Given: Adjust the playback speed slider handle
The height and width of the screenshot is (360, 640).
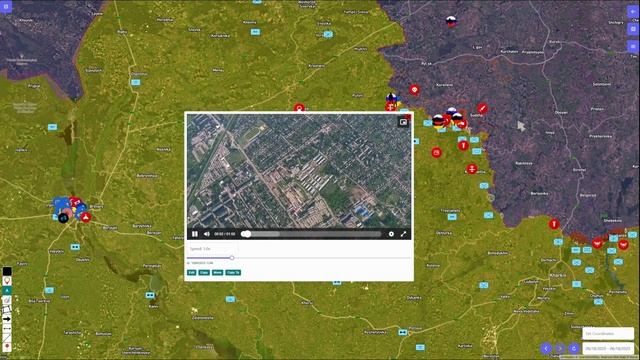Looking at the screenshot, I should click(x=232, y=258).
